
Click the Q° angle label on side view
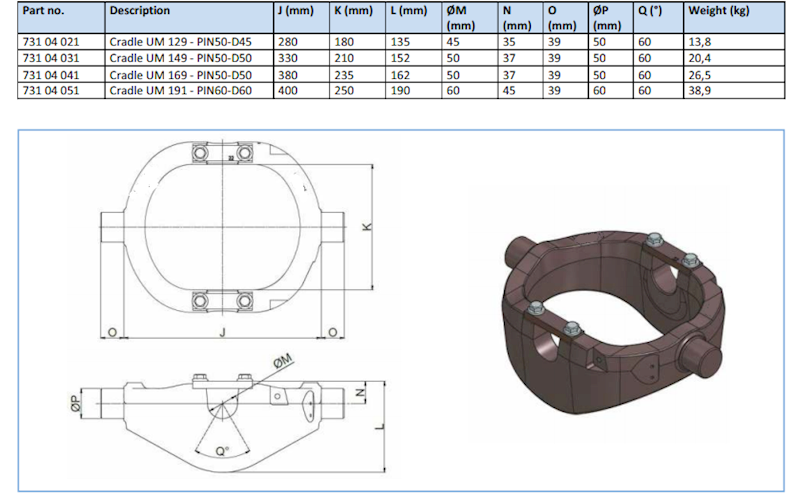pyautogui.click(x=222, y=452)
